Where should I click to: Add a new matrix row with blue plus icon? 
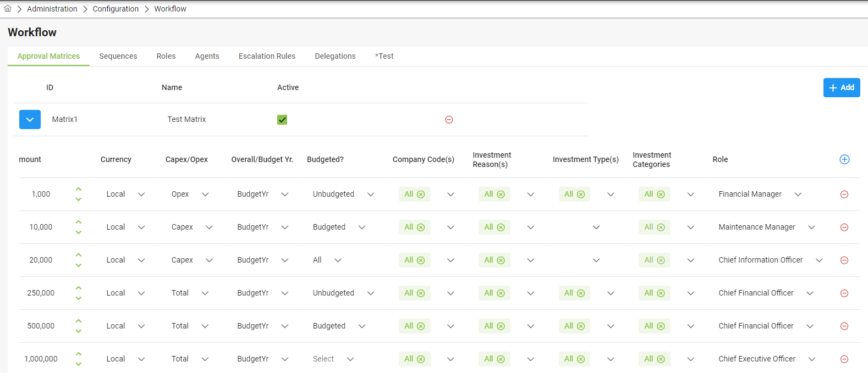click(x=844, y=159)
